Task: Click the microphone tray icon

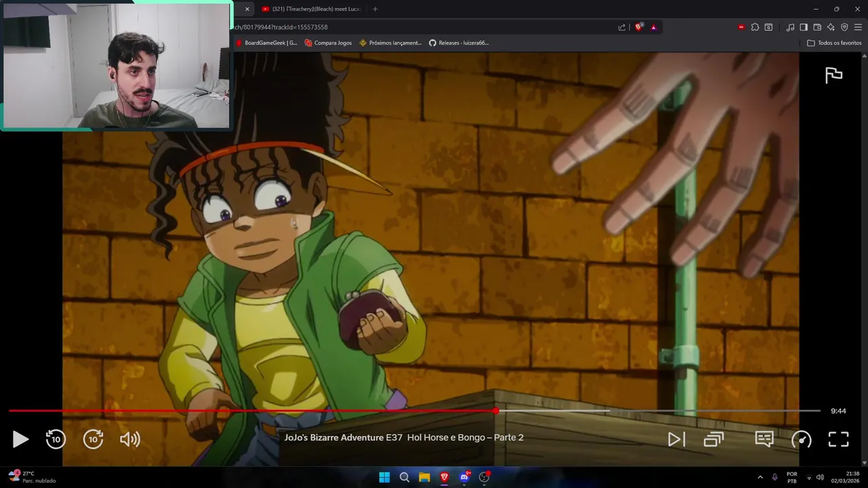Action: [774, 477]
